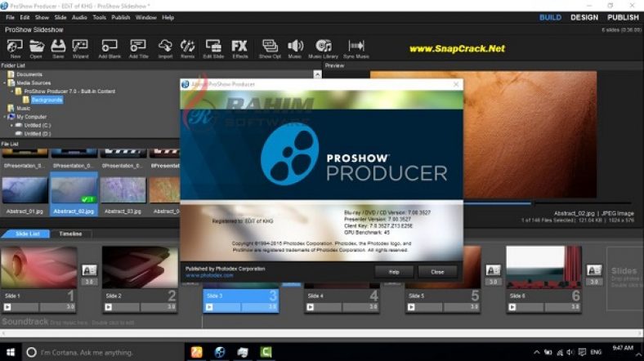Collapse the My Computer tree node
Screen dimensions: 644x361
point(4,117)
